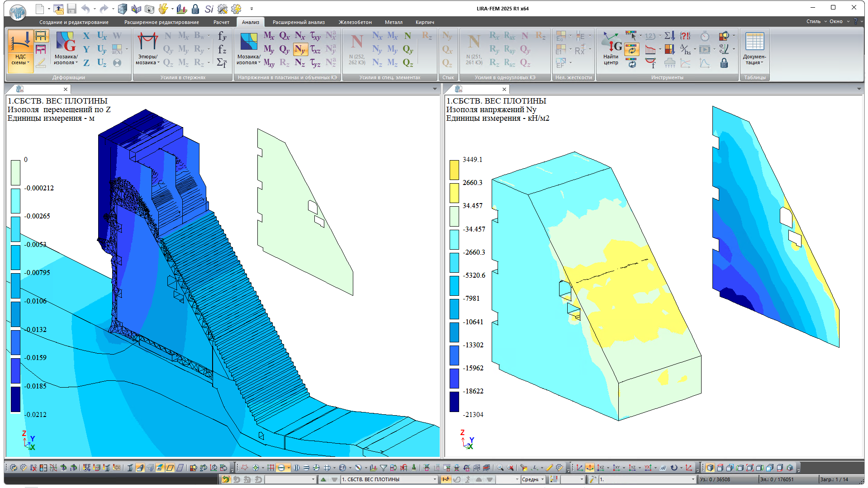The height and width of the screenshot is (488, 868).
Task: Show Z displacement isofields icon
Action: 86,63
